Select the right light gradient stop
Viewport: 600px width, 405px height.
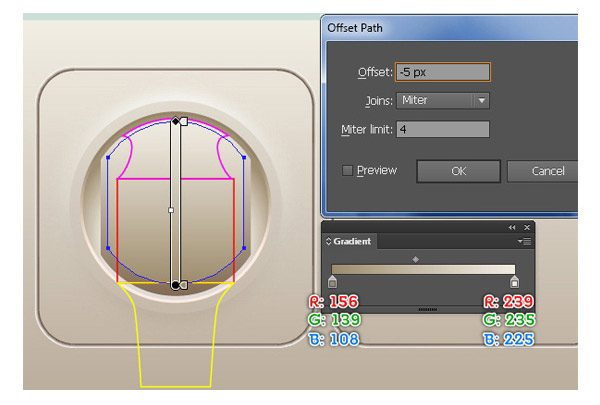click(x=514, y=282)
